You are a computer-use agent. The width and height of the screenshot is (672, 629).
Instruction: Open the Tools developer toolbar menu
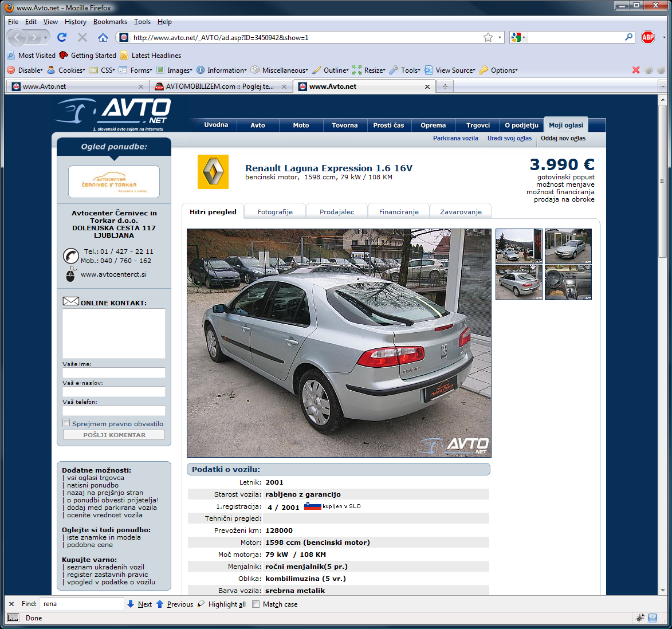pyautogui.click(x=404, y=70)
